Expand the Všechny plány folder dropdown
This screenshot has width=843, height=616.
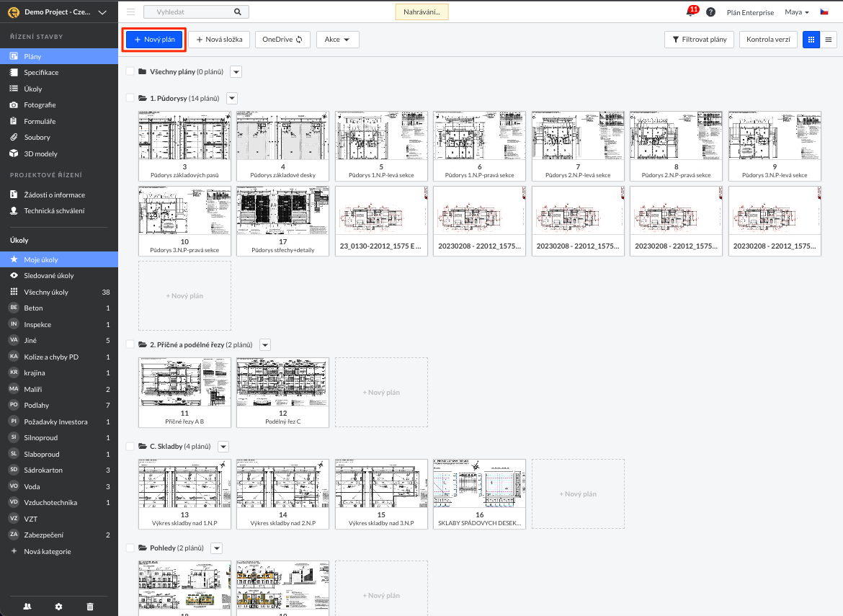click(236, 71)
